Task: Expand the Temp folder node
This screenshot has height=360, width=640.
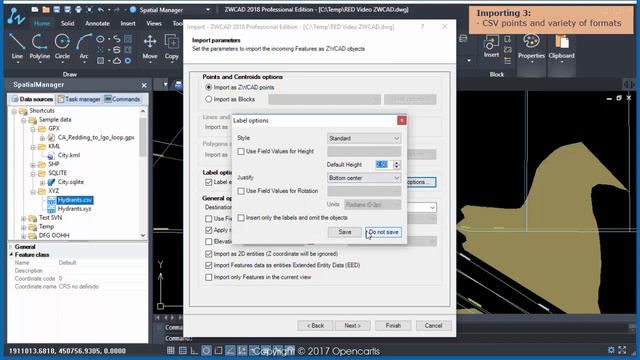Action: 24,227
